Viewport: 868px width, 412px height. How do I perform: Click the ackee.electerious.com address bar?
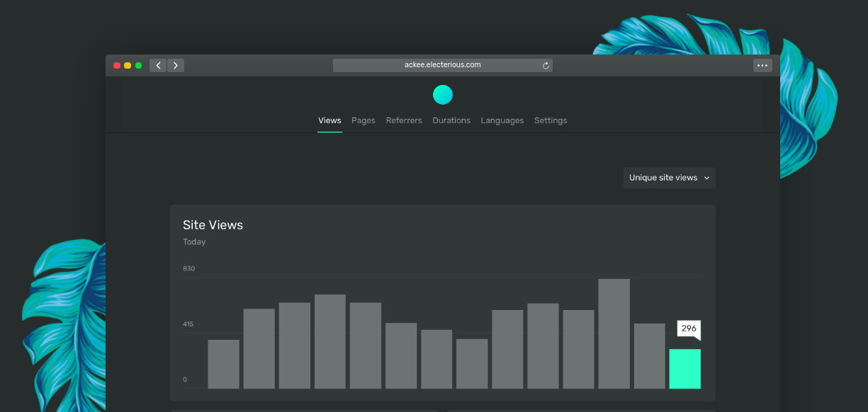pos(443,65)
